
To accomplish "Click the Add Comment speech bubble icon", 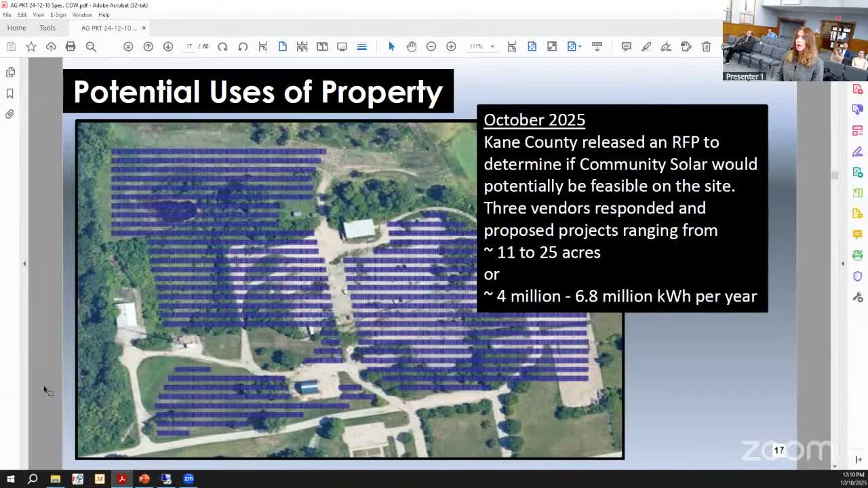I will click(626, 46).
